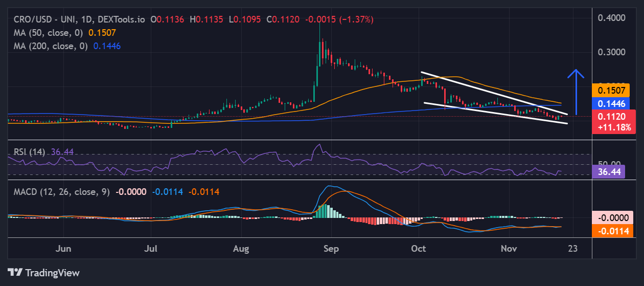Click the MA 200 indicator legend
644x286 pixels.
tap(49, 46)
